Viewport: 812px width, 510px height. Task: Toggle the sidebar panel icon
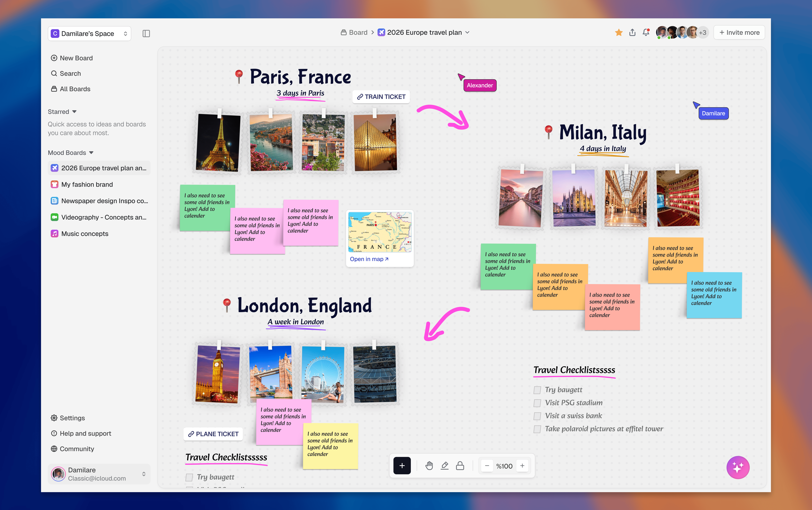[146, 33]
